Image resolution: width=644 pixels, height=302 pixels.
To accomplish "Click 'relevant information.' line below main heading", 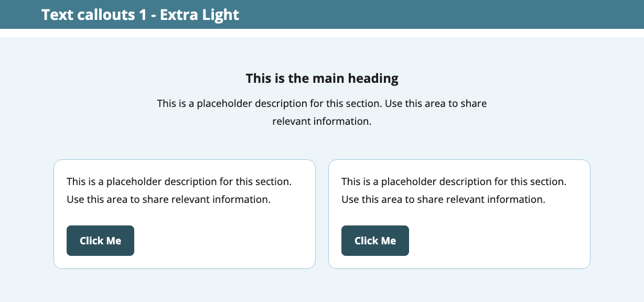I will 322,121.
